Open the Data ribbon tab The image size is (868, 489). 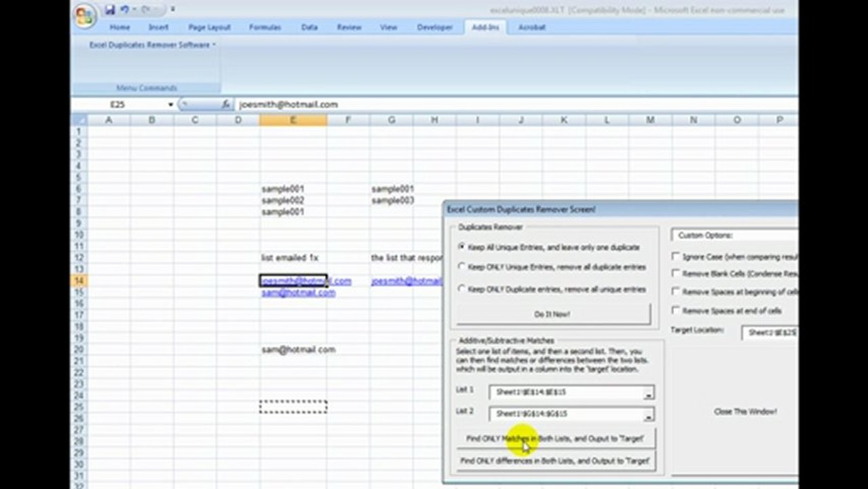[x=309, y=27]
